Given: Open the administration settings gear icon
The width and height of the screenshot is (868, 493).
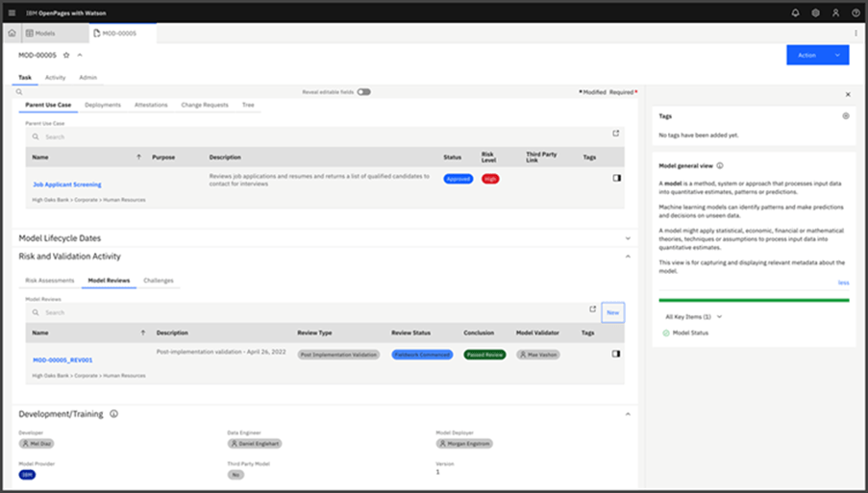Looking at the screenshot, I should (815, 12).
